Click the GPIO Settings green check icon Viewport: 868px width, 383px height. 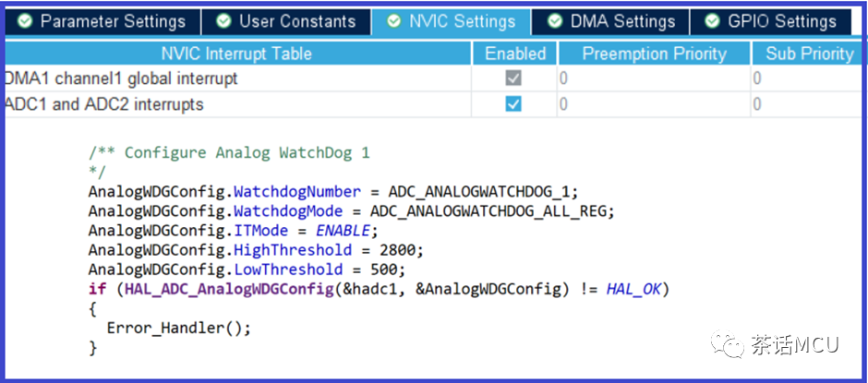(x=712, y=20)
